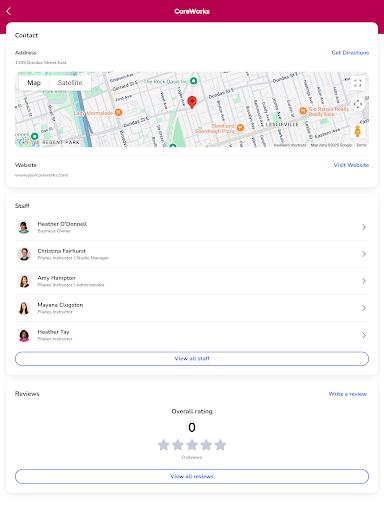Select the 'Business Owner' role text
Viewport: 384px width, 512px height.
[x=54, y=231]
